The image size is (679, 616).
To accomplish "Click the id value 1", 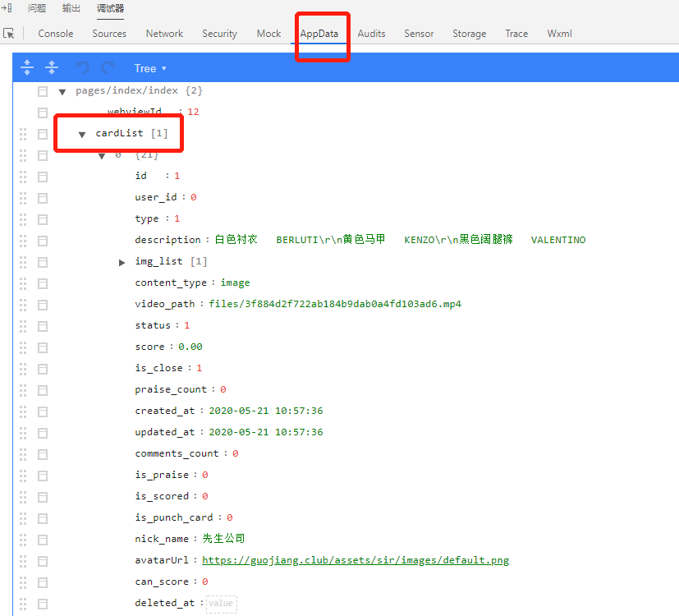I will click(177, 176).
